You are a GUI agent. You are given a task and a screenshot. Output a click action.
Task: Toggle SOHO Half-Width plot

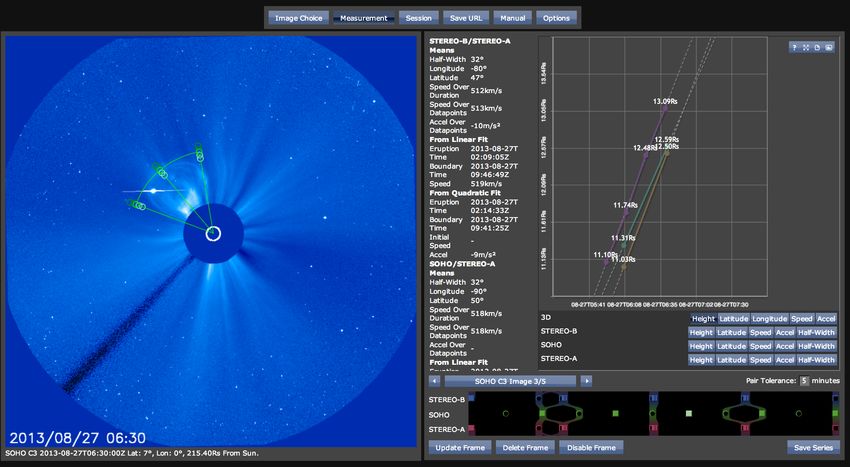pos(816,346)
